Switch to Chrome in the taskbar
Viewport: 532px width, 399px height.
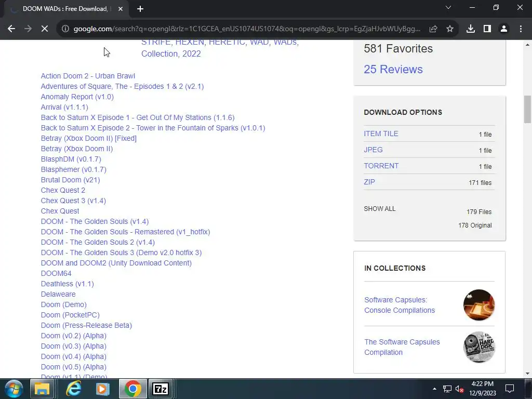[x=132, y=389]
